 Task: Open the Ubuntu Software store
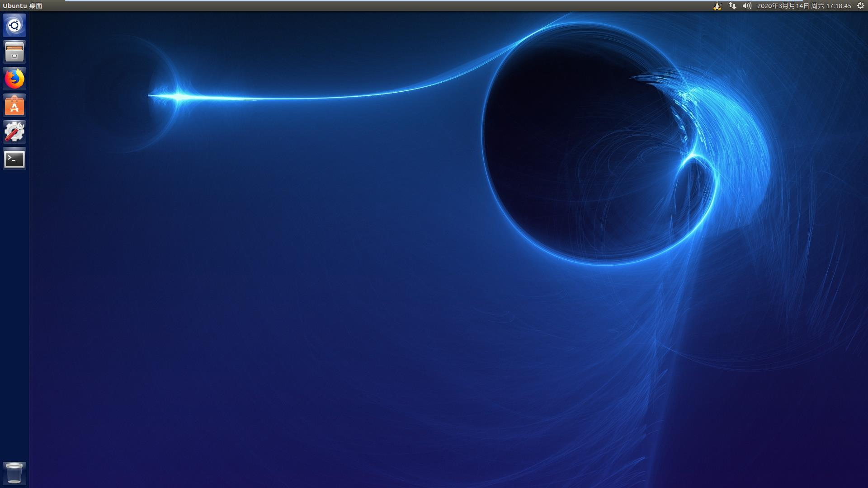coord(14,105)
